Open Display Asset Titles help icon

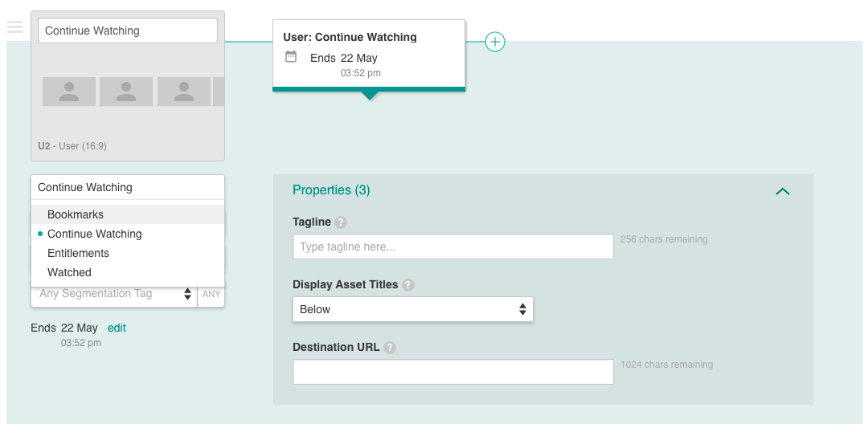408,285
